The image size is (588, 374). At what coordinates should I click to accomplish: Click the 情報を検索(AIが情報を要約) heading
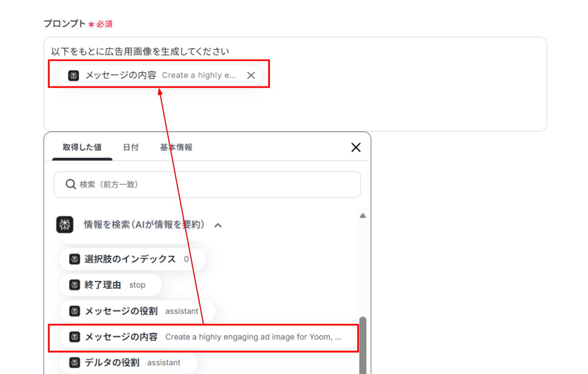[144, 225]
